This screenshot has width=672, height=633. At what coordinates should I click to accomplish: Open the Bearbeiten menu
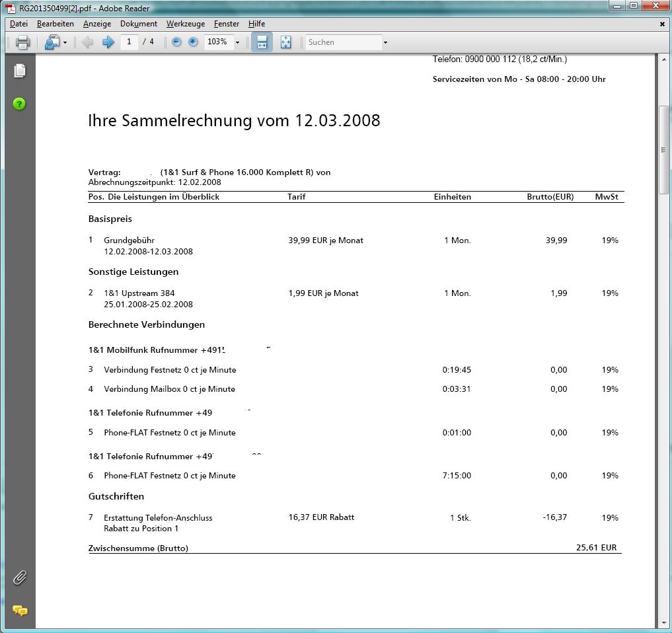click(56, 24)
